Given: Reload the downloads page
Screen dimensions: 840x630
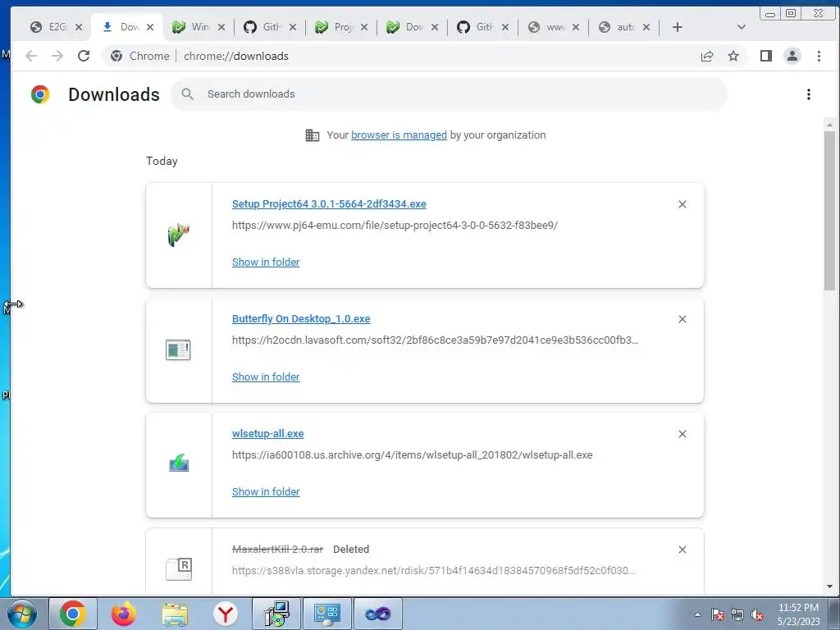Looking at the screenshot, I should (x=84, y=56).
